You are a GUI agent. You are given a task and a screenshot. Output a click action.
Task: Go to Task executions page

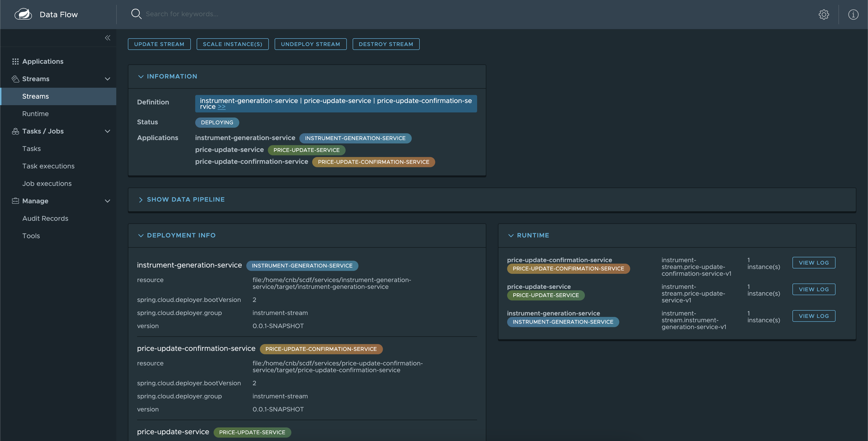(48, 166)
